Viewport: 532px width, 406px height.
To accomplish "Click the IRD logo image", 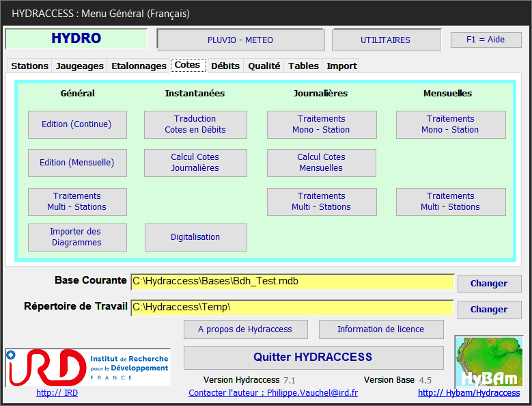I will (87, 367).
